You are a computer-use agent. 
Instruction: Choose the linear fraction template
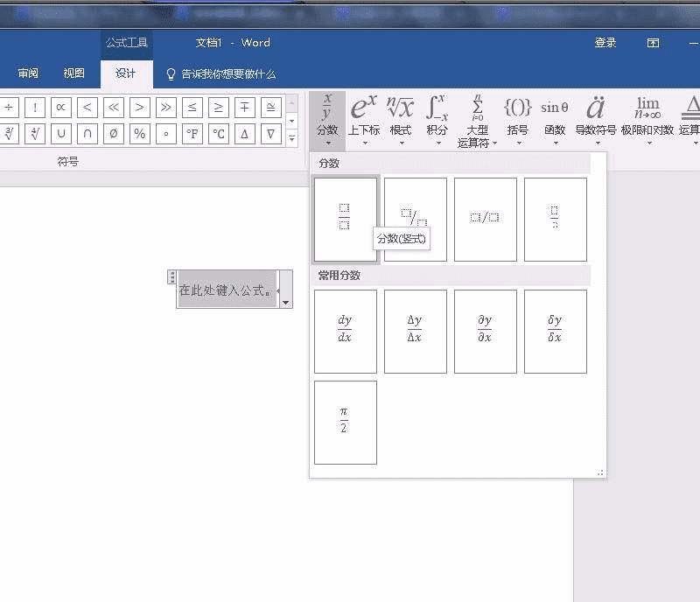click(x=486, y=220)
